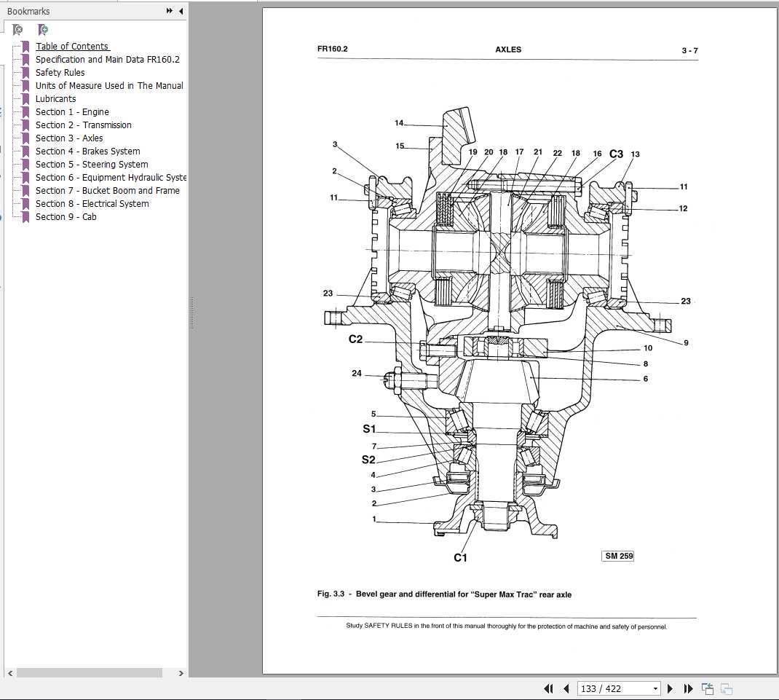This screenshot has width=779, height=700.
Task: Click callout number 14 on the diagram
Action: (x=399, y=123)
